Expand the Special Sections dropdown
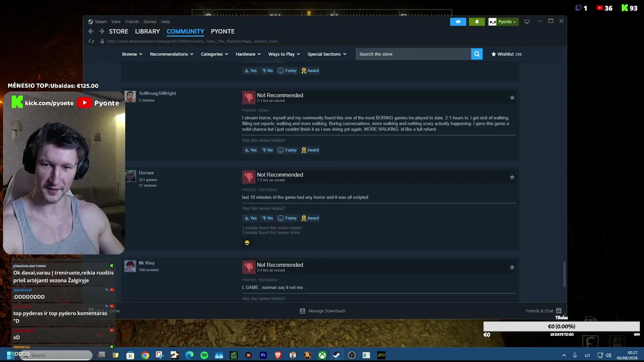Viewport: 644px width, 362px height. (x=327, y=54)
